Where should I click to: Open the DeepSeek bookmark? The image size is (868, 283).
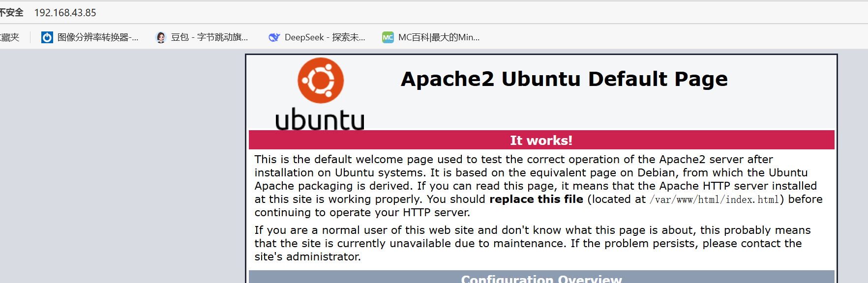[x=317, y=37]
